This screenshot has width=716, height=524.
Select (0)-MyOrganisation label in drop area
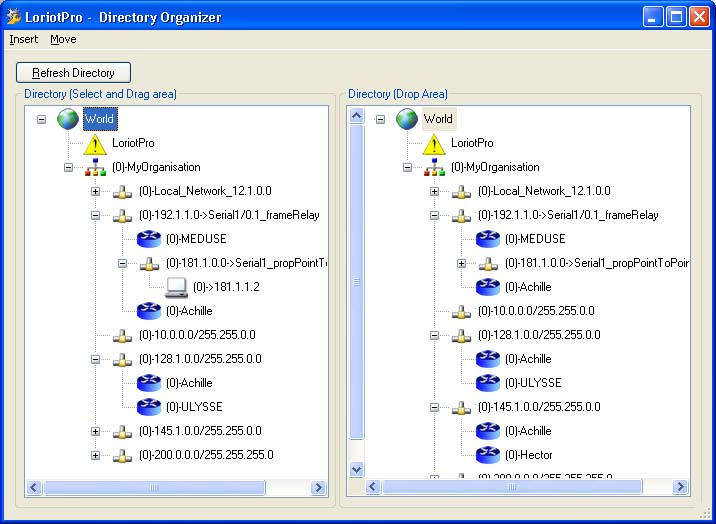pos(495,168)
